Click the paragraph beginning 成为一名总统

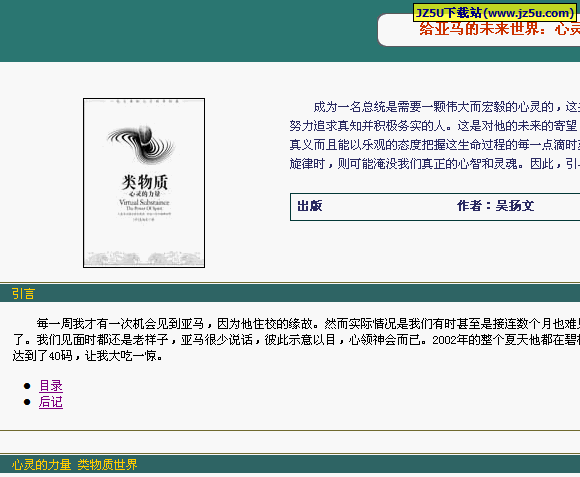click(x=435, y=135)
